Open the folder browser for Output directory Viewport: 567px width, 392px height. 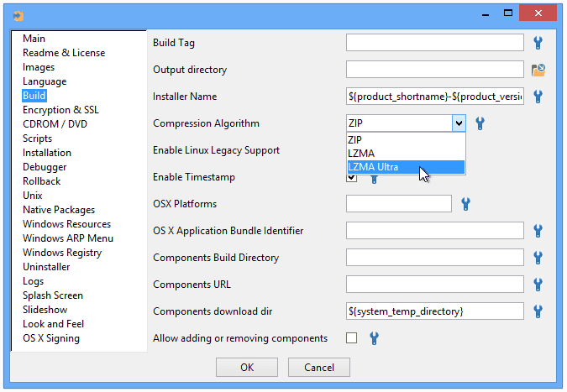538,70
